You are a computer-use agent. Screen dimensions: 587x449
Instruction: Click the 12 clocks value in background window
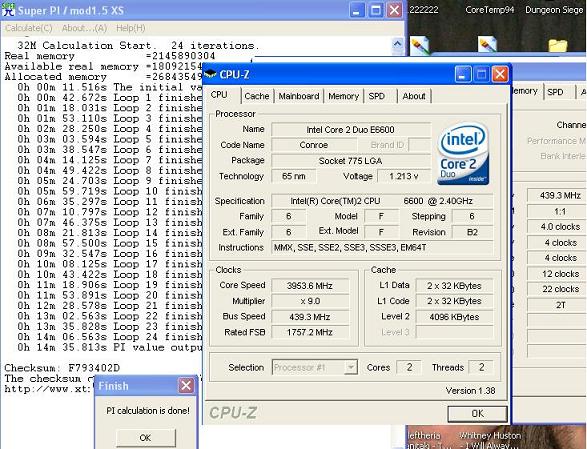(x=557, y=274)
